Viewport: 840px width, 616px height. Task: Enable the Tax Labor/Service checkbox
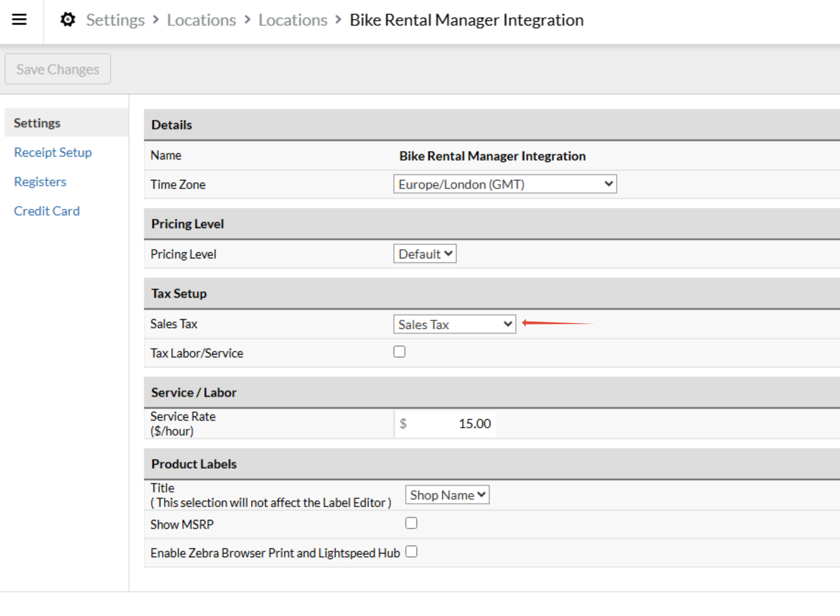pos(399,352)
